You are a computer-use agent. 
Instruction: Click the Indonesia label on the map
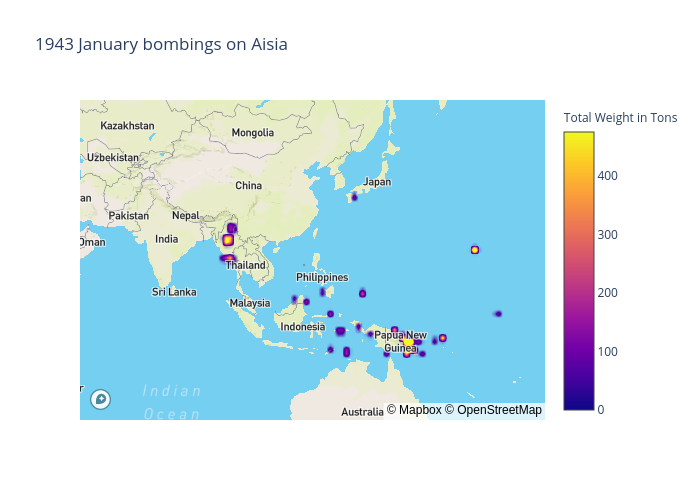tap(302, 327)
